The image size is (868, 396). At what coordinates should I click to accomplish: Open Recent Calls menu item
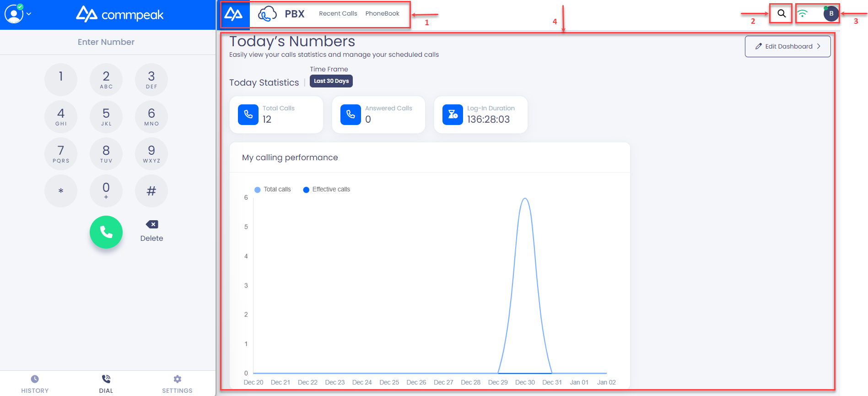click(x=338, y=14)
